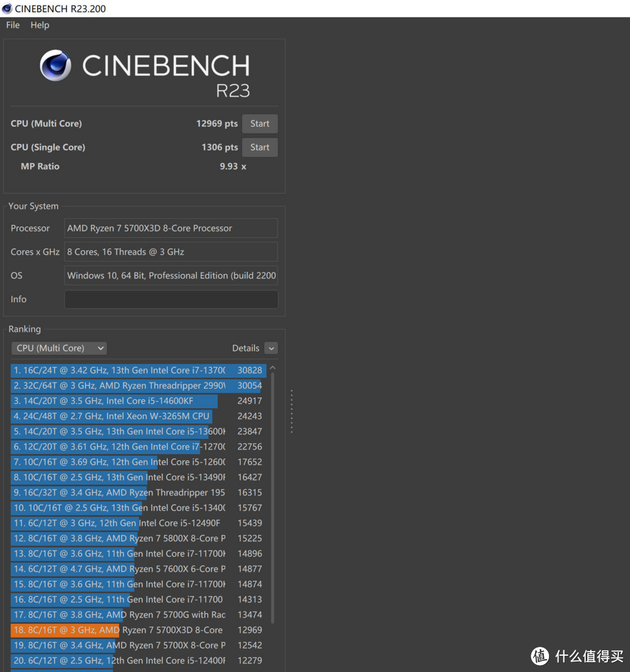Click the Cinebench title bar app icon
This screenshot has height=672, width=630.
pos(7,9)
